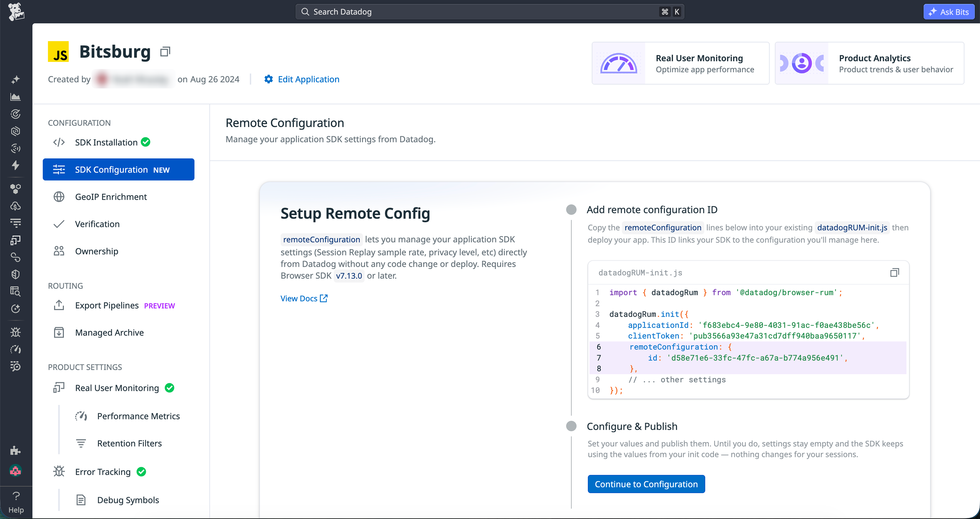
Task: Click the datadogRUM-init.js inline code tag
Action: click(852, 228)
